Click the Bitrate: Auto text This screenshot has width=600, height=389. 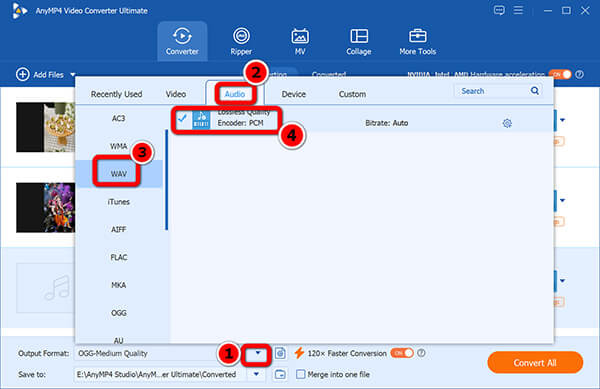point(386,123)
